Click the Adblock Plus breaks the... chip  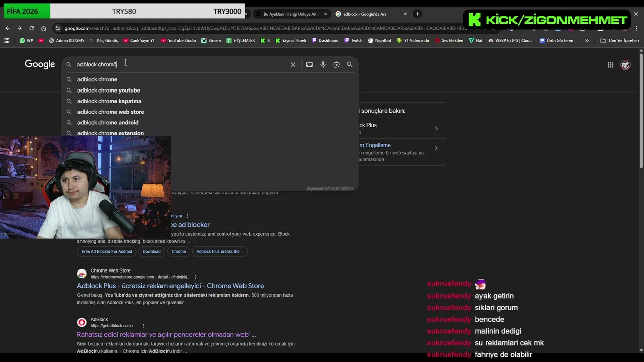click(x=219, y=251)
